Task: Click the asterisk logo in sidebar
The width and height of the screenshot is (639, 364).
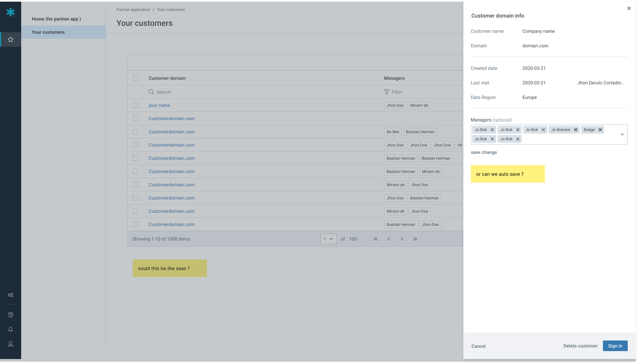Action: (x=11, y=12)
